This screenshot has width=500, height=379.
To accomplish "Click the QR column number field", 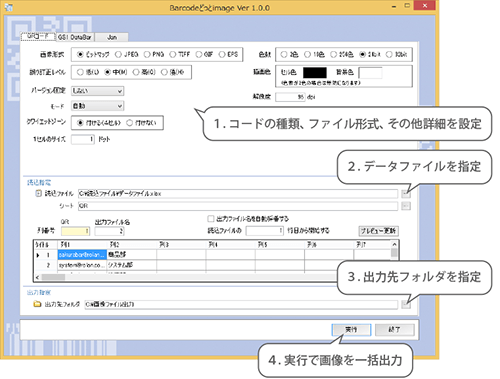I will click(75, 231).
